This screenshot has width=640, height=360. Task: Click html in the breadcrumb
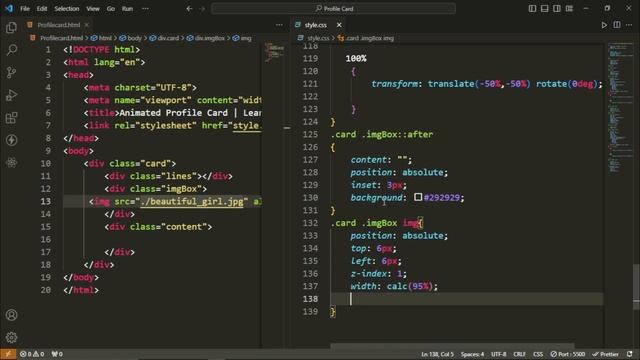(105, 38)
